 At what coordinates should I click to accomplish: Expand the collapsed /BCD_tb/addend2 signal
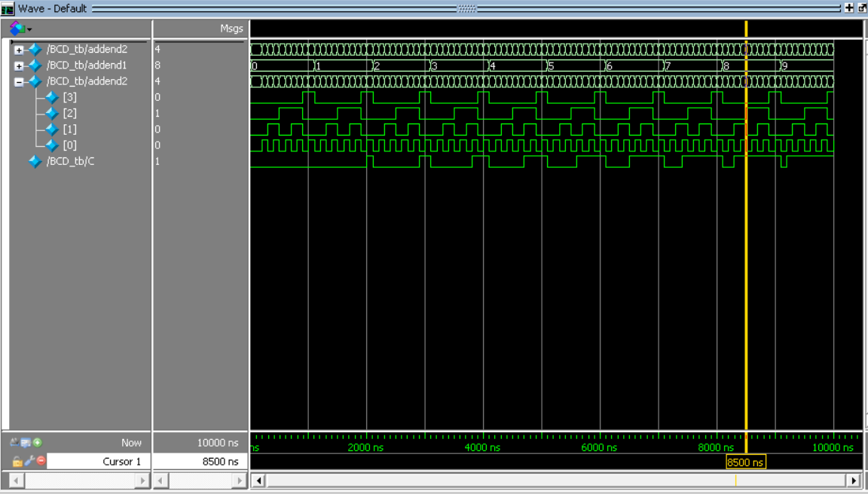(20, 50)
